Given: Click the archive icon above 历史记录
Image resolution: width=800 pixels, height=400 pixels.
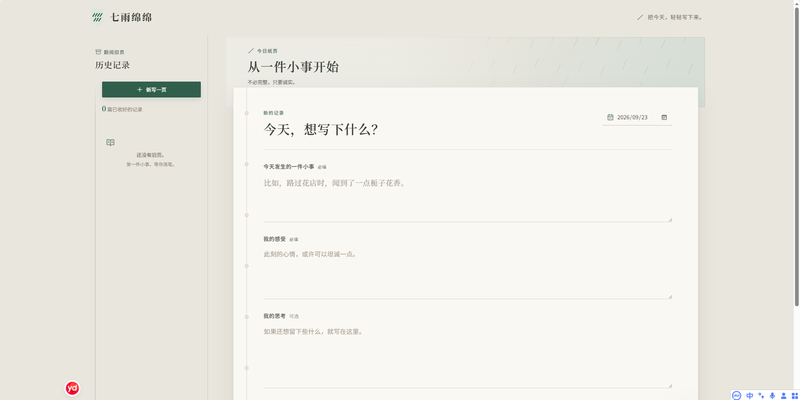Looking at the screenshot, I should 98,52.
